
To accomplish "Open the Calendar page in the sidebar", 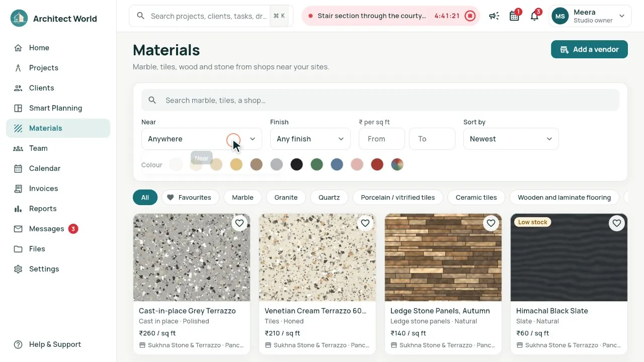I will [x=58, y=168].
